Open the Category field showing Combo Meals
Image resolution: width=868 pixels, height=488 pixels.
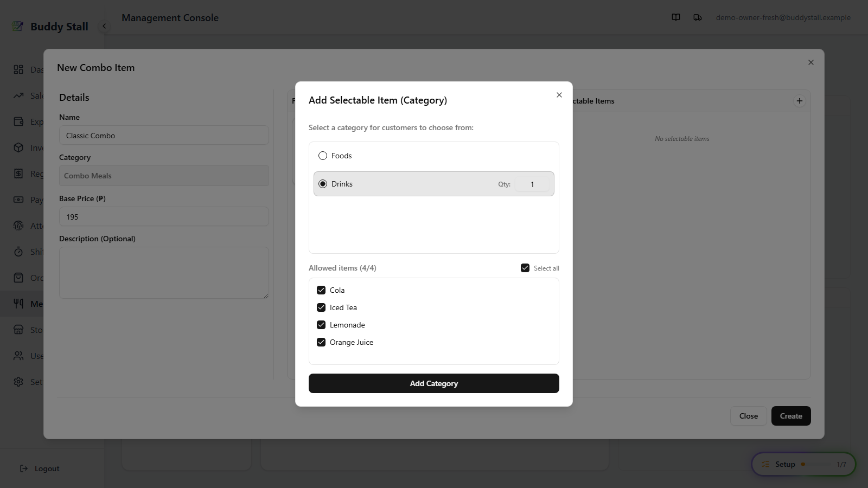(164, 176)
